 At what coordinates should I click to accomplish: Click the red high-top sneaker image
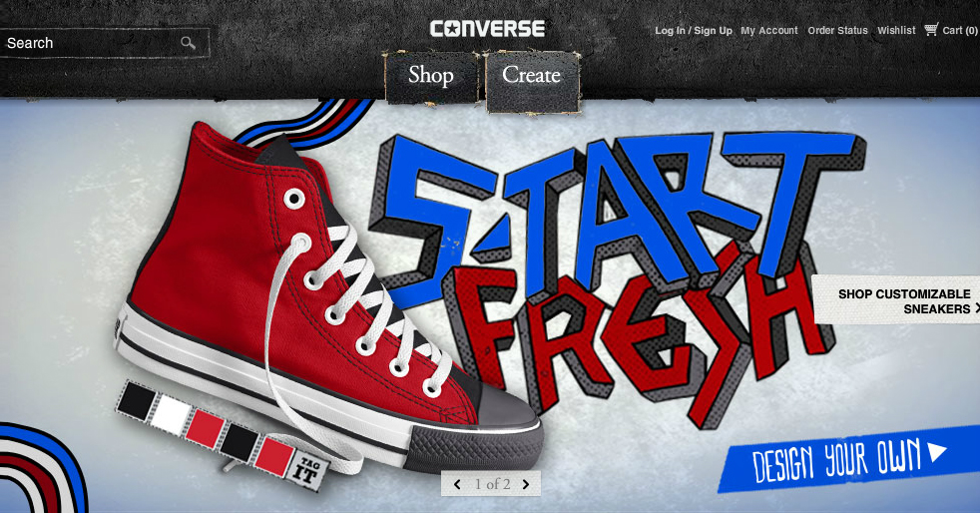[x=325, y=300]
